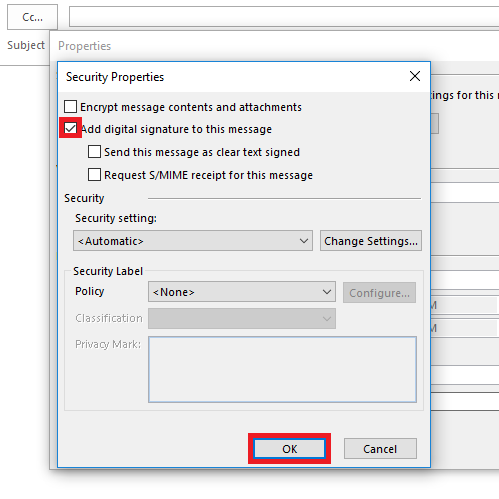Uncheck Add digital signature to this message
The image size is (499, 499).
71,128
